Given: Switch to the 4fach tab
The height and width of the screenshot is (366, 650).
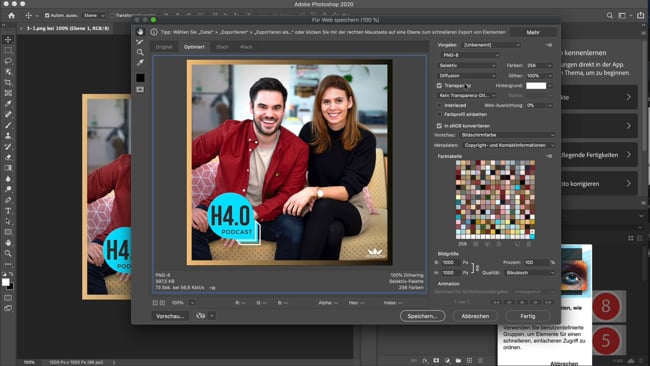Looking at the screenshot, I should [246, 47].
